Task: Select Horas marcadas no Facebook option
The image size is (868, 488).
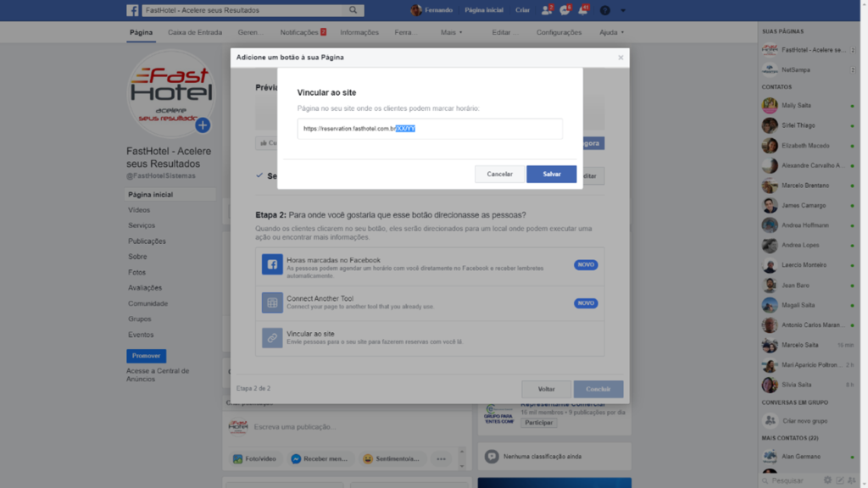Action: [x=430, y=267]
